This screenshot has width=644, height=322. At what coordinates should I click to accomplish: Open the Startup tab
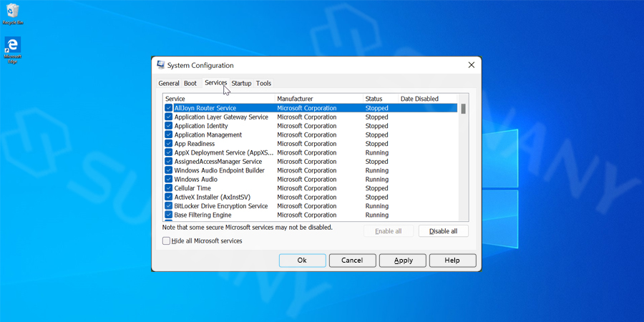pyautogui.click(x=242, y=83)
